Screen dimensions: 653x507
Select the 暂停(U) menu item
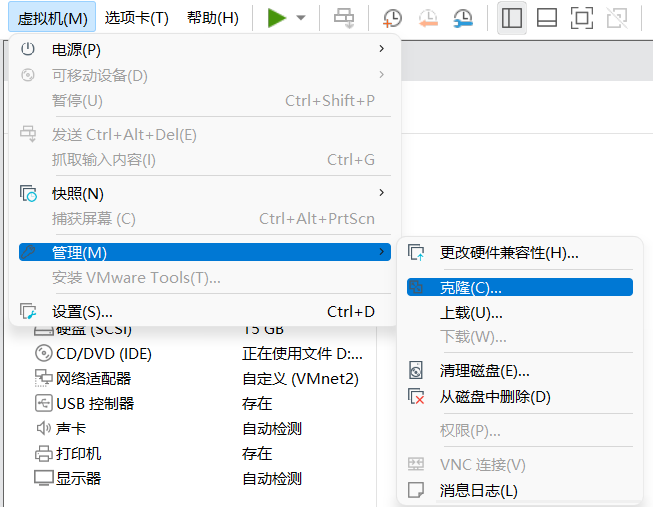(204, 101)
